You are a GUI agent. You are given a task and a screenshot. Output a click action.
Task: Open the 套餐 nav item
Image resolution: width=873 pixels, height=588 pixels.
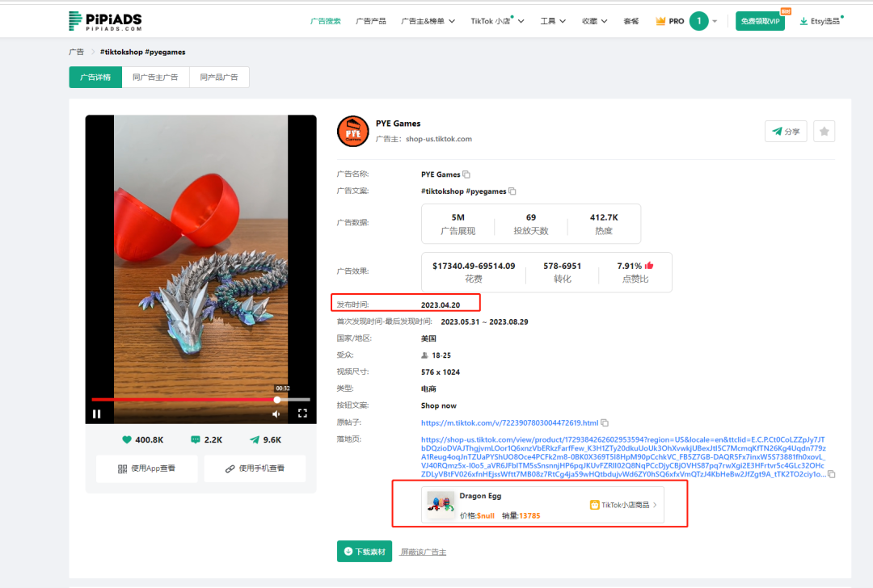coord(630,21)
